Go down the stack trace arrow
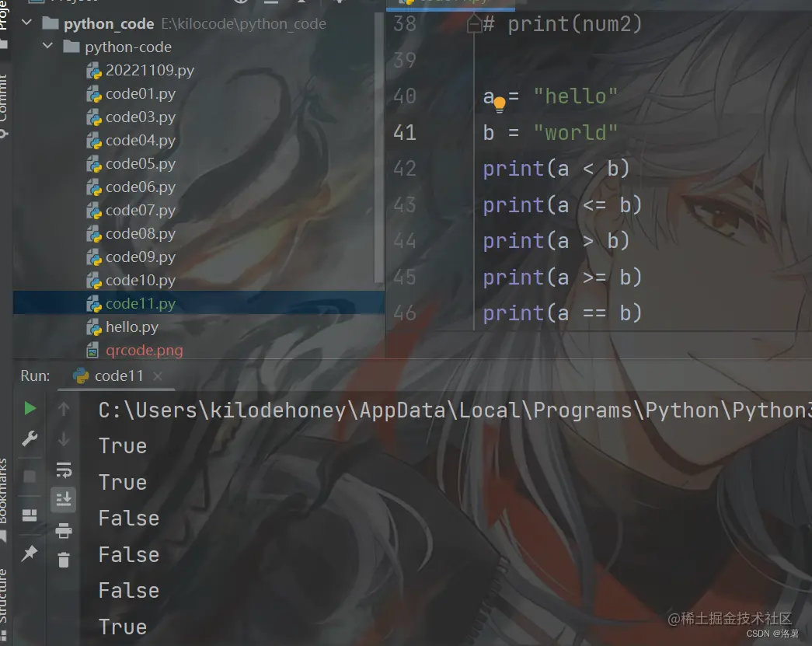The image size is (812, 646). pyautogui.click(x=64, y=439)
